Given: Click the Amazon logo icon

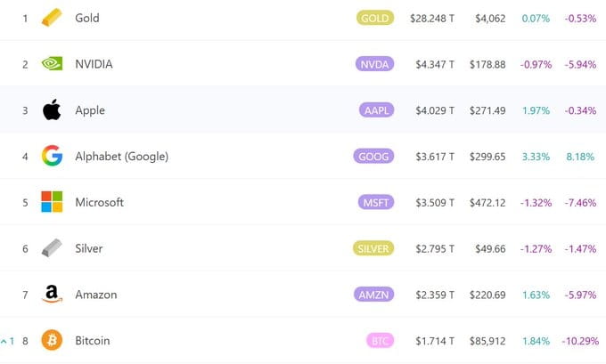Looking at the screenshot, I should coord(52,295).
